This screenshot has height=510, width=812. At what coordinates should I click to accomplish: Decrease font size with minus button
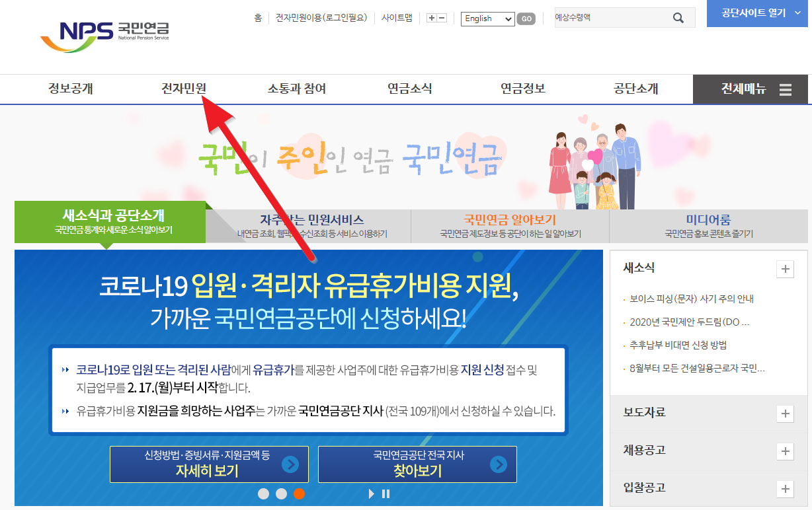coord(442,18)
